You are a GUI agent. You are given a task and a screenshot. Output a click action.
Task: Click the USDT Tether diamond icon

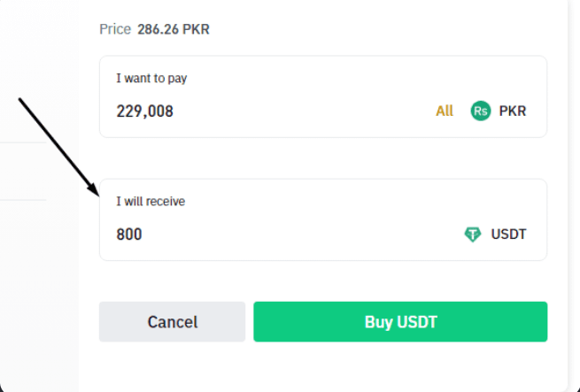point(473,234)
